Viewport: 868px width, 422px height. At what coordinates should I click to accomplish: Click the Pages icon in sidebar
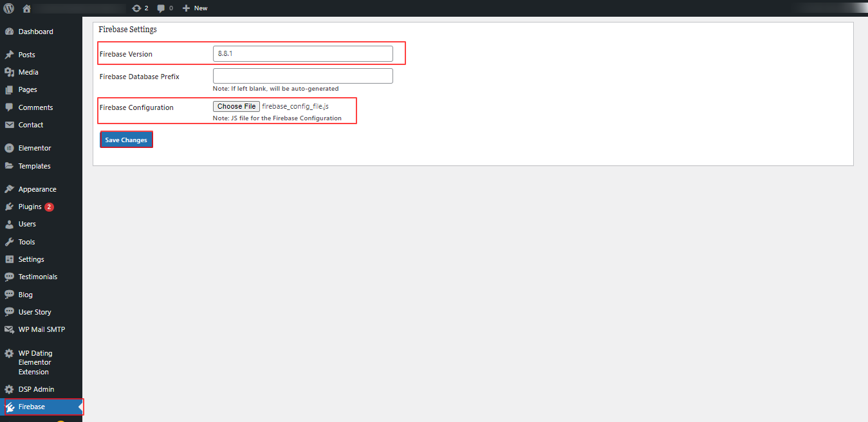click(9, 89)
